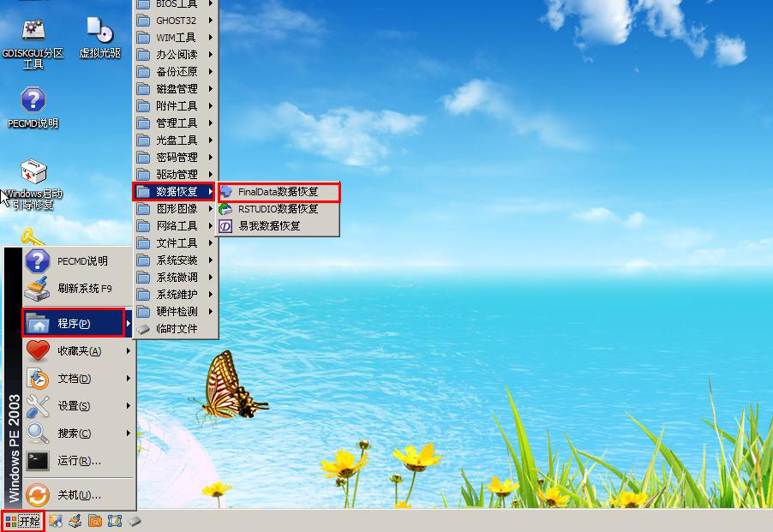Open 系统安装 folder in programs menu

click(x=176, y=260)
